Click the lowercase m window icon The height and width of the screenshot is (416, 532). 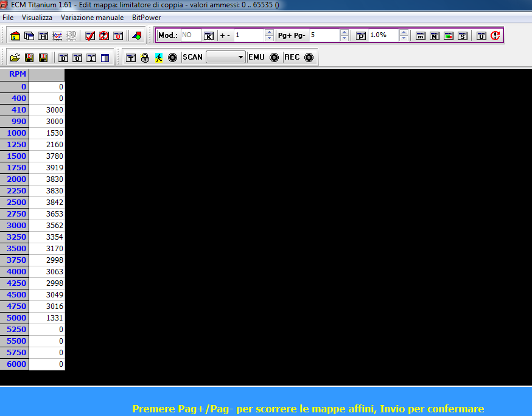tap(421, 36)
